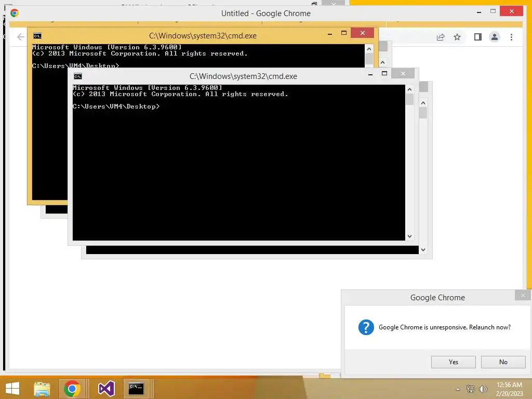Click the yellow cmd.exe window system icon

pos(37,36)
